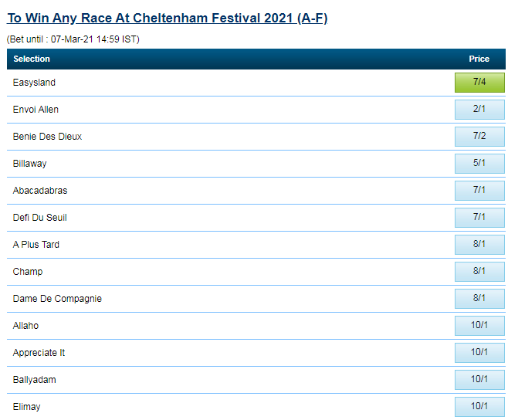The width and height of the screenshot is (508, 420).
Task: Click Envoi Allen 2/1 odds button
Action: [479, 110]
